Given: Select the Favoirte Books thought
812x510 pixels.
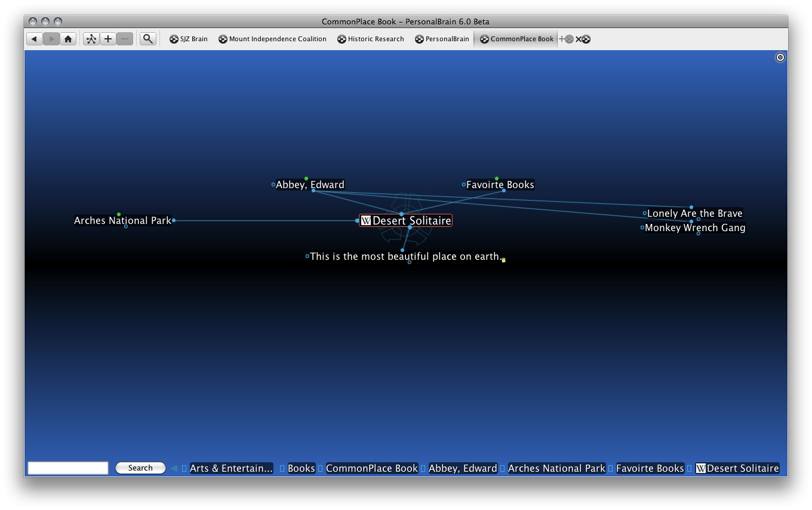Looking at the screenshot, I should [x=500, y=185].
